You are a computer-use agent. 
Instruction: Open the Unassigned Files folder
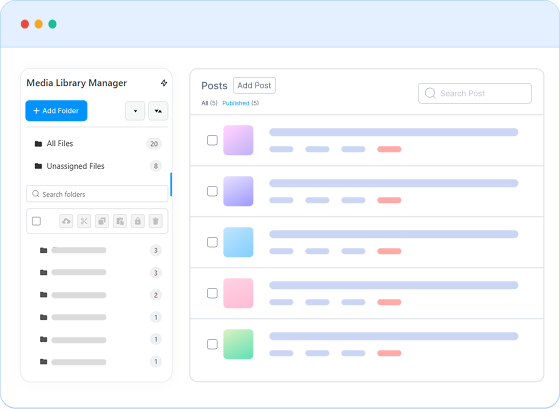pyautogui.click(x=97, y=166)
